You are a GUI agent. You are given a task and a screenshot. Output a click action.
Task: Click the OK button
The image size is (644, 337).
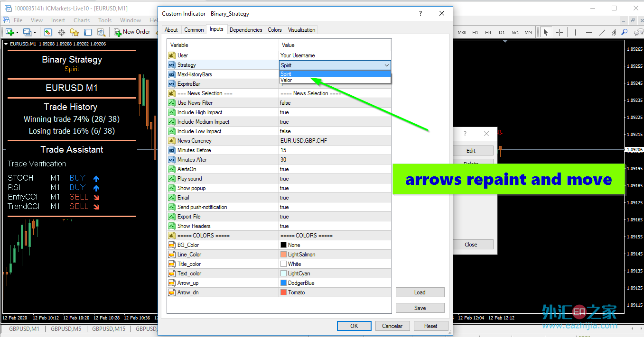[x=354, y=326]
